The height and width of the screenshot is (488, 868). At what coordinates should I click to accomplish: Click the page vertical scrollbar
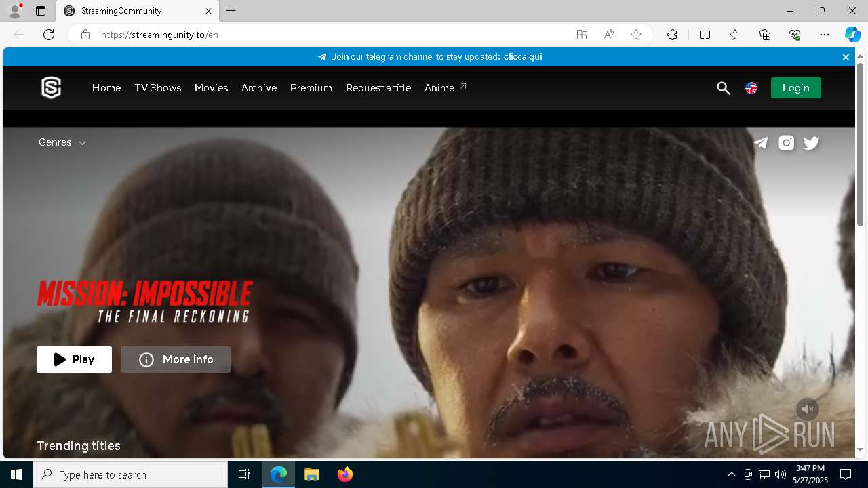860,145
